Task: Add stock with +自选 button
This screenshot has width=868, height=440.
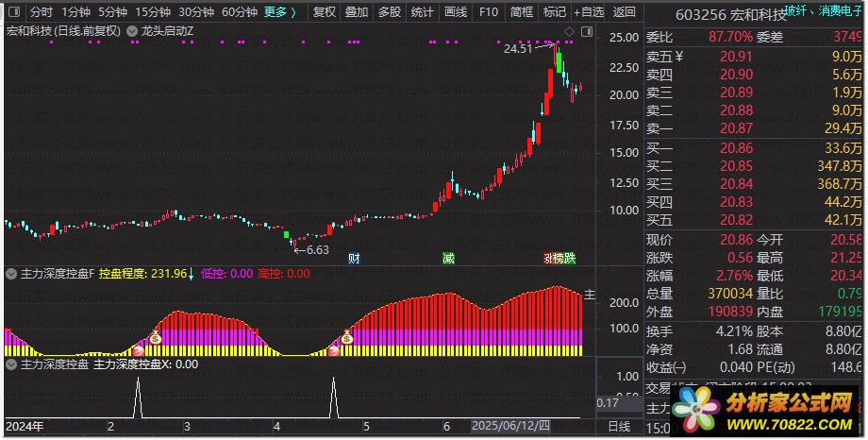Action: (589, 11)
